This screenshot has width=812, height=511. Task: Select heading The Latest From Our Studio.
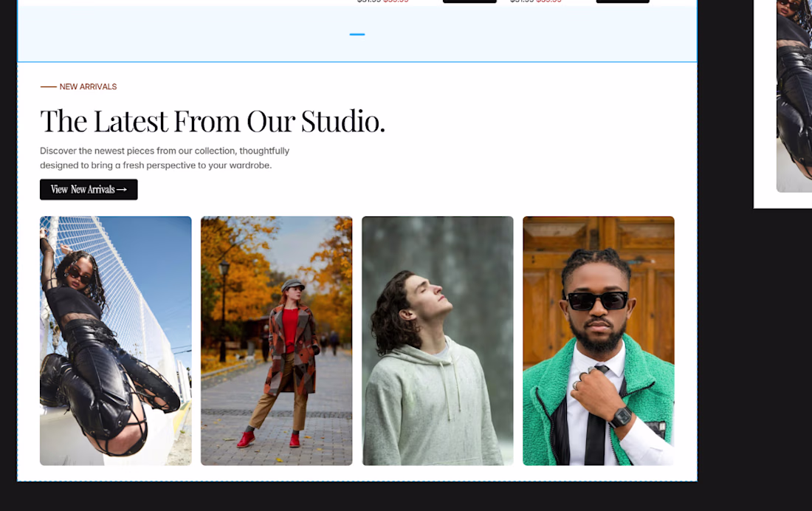[213, 121]
